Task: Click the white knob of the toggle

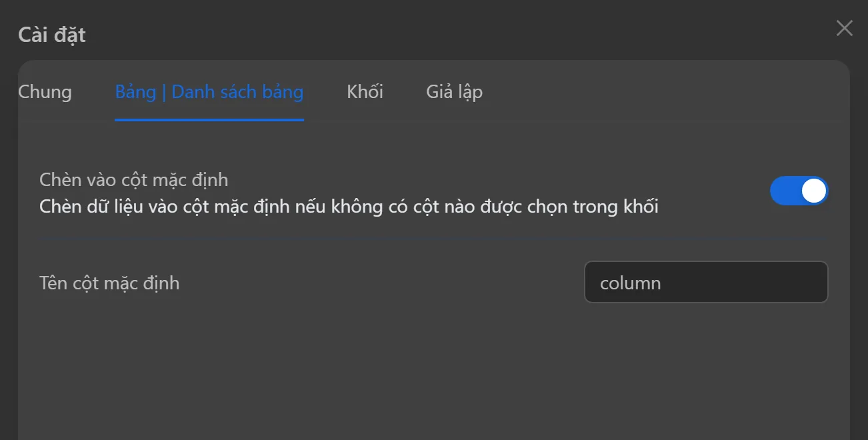Action: (x=813, y=191)
